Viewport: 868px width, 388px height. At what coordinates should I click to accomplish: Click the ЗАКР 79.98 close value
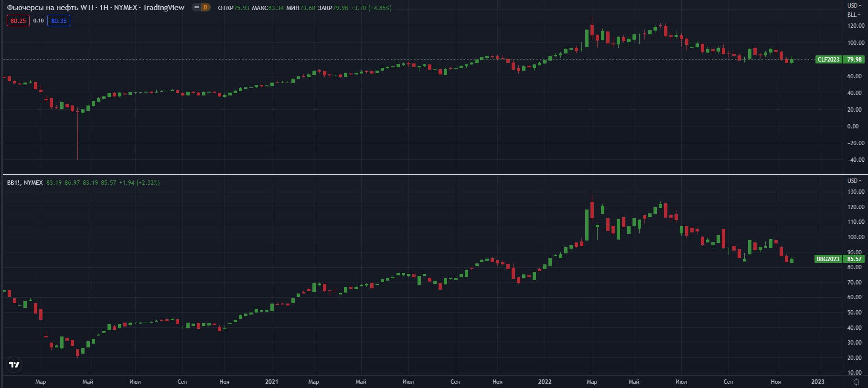click(x=333, y=8)
